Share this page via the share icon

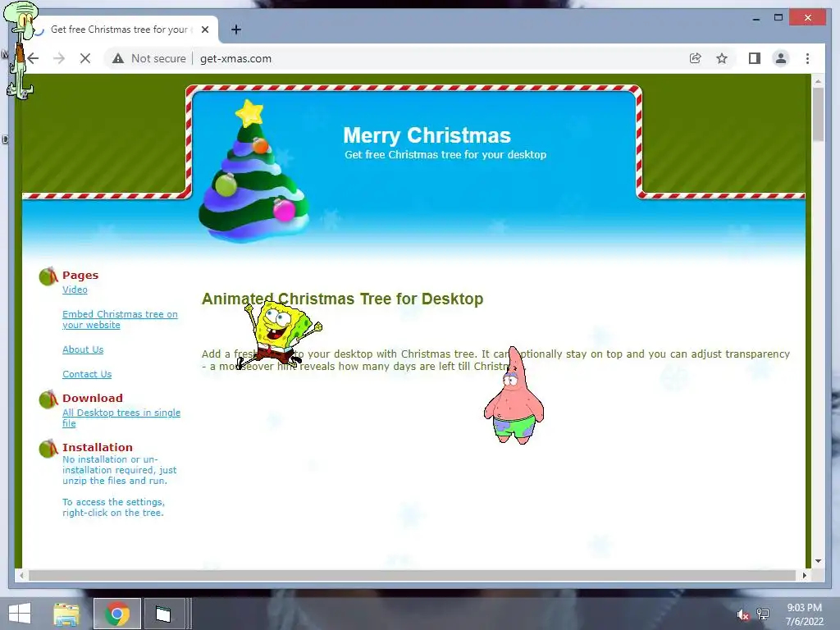[x=696, y=58]
